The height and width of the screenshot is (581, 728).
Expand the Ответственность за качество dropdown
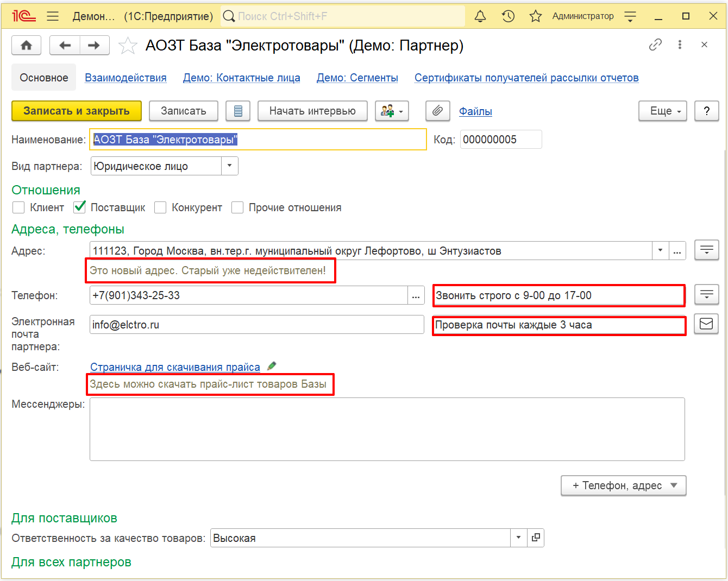pyautogui.click(x=518, y=538)
